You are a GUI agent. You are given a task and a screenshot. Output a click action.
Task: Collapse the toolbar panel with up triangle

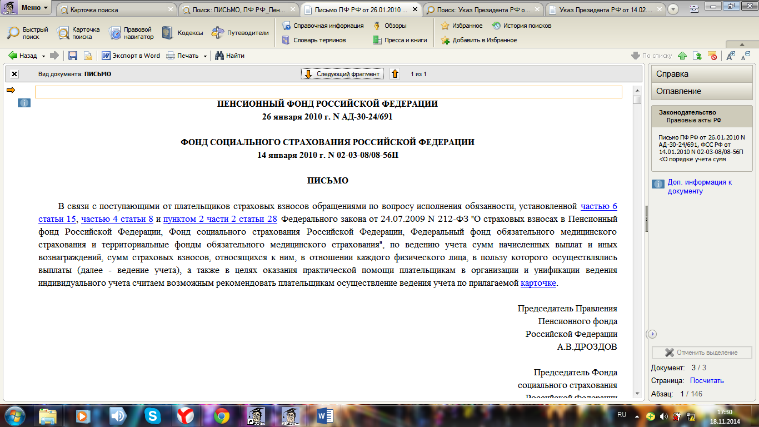pyautogui.click(x=742, y=44)
